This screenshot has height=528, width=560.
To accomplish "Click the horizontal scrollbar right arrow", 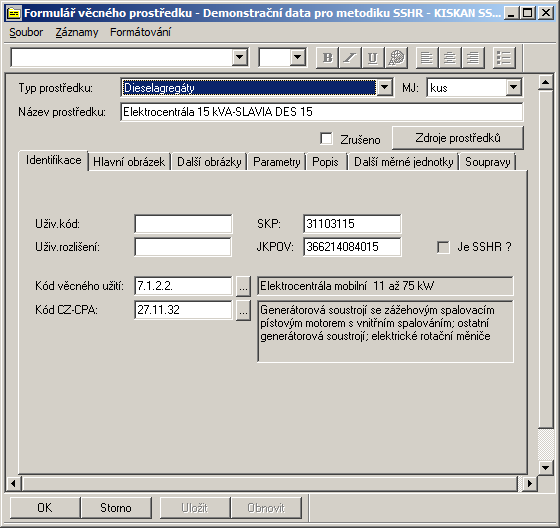I will pyautogui.click(x=530, y=484).
